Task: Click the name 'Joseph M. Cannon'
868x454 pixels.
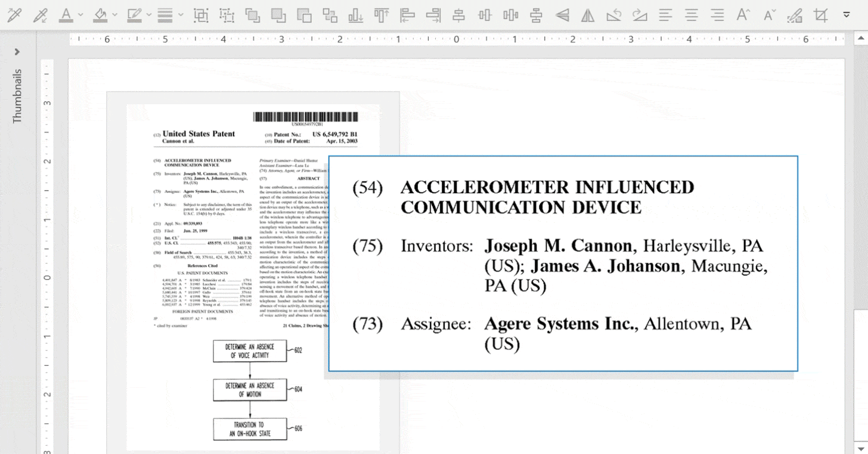Action: pyautogui.click(x=558, y=245)
